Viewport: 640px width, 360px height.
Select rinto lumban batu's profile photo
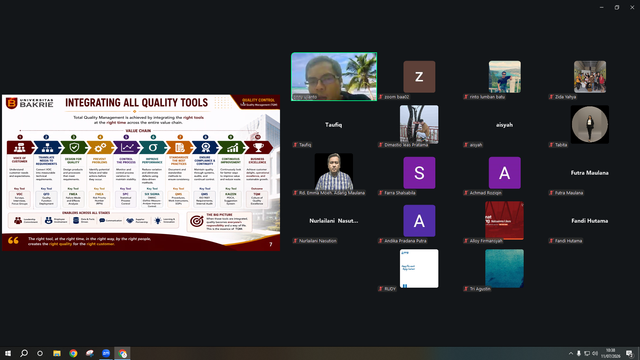504,77
